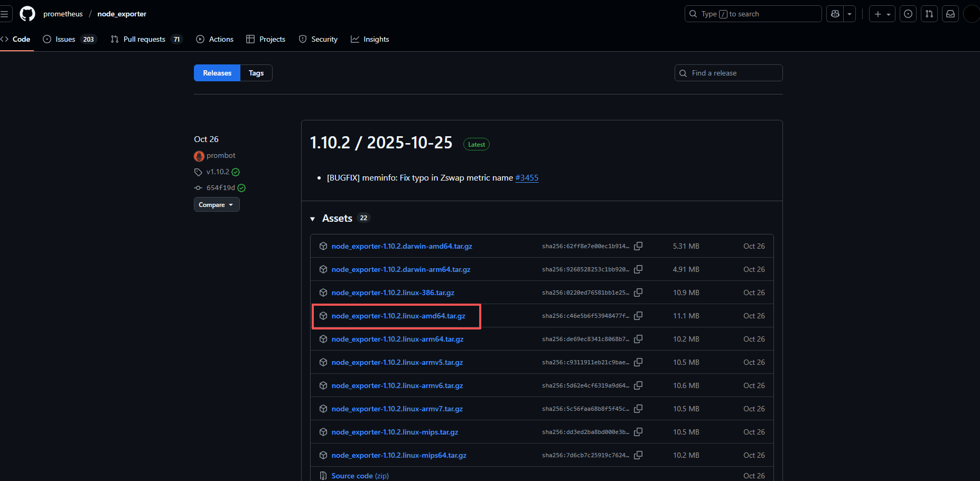Open the hamburger navigation menu
Viewport: 980px width, 481px height.
(5, 14)
